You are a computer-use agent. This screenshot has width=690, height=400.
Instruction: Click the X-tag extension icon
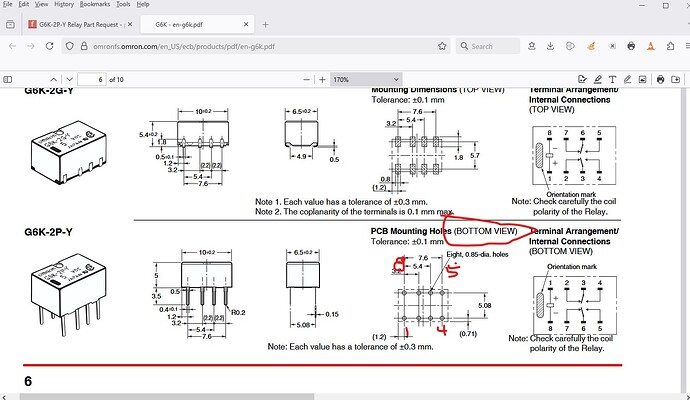pos(612,46)
